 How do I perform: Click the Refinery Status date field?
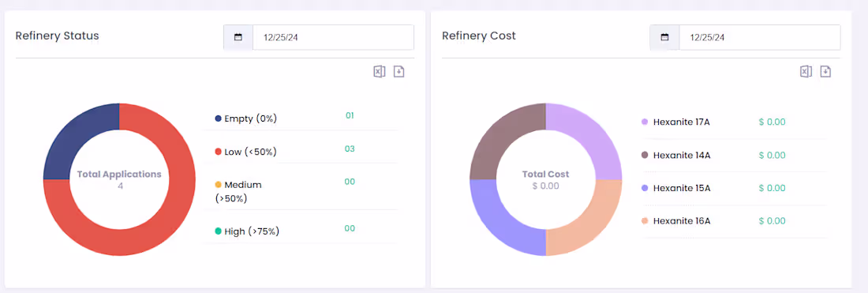point(333,38)
